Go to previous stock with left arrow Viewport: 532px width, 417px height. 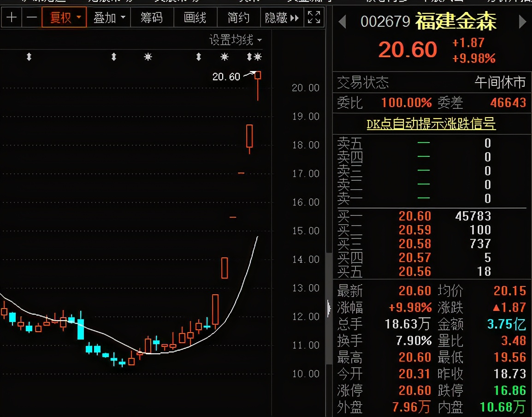(342, 22)
